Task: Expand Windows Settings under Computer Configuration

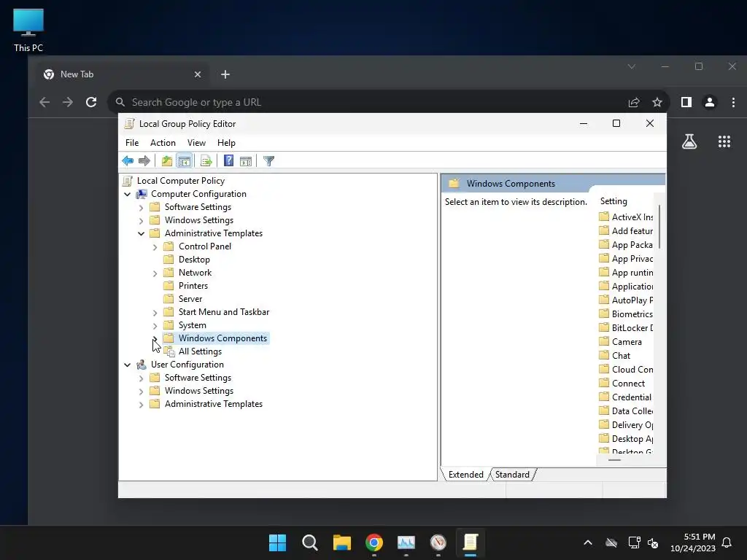Action: (141, 220)
